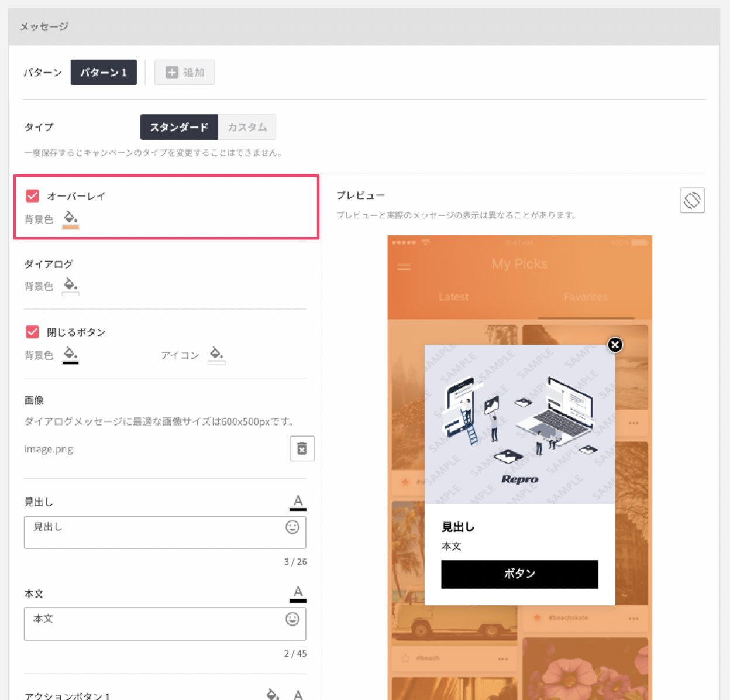The width and height of the screenshot is (730, 700).
Task: Open the heading text color settings
Action: coord(298,501)
